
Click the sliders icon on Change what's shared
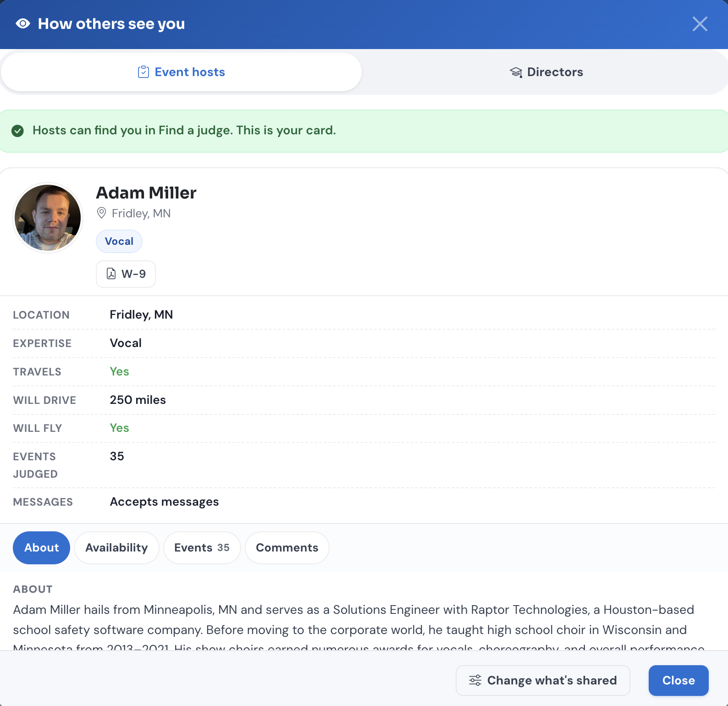click(475, 680)
